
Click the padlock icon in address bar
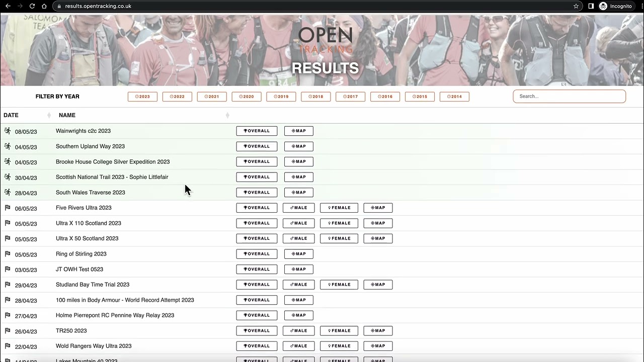point(59,6)
